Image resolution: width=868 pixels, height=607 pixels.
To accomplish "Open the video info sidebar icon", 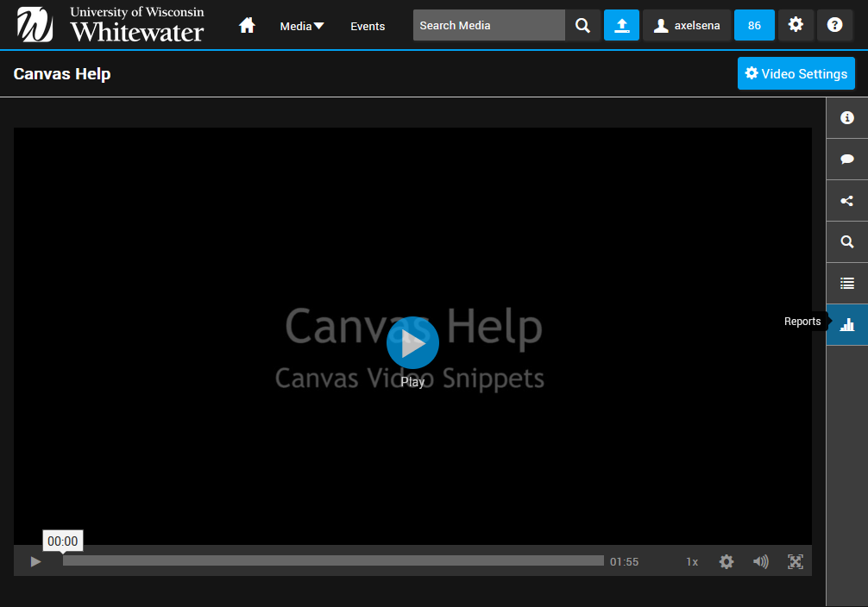I will pos(847,118).
